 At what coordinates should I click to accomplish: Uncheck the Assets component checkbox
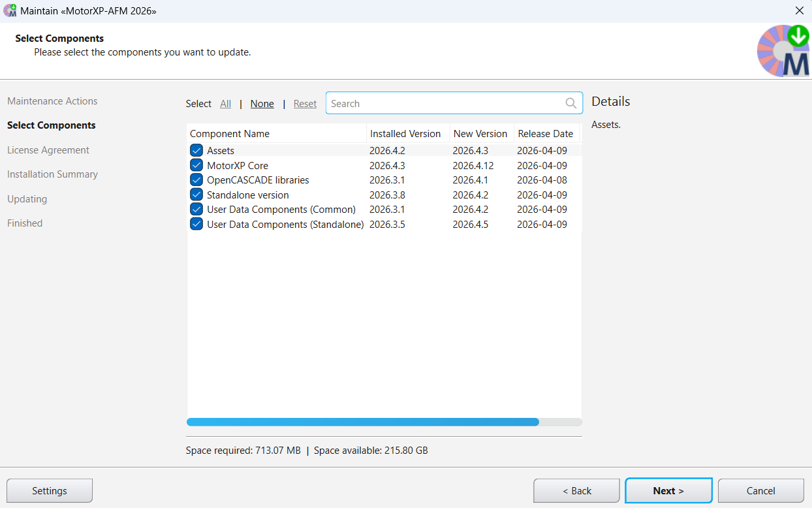196,151
